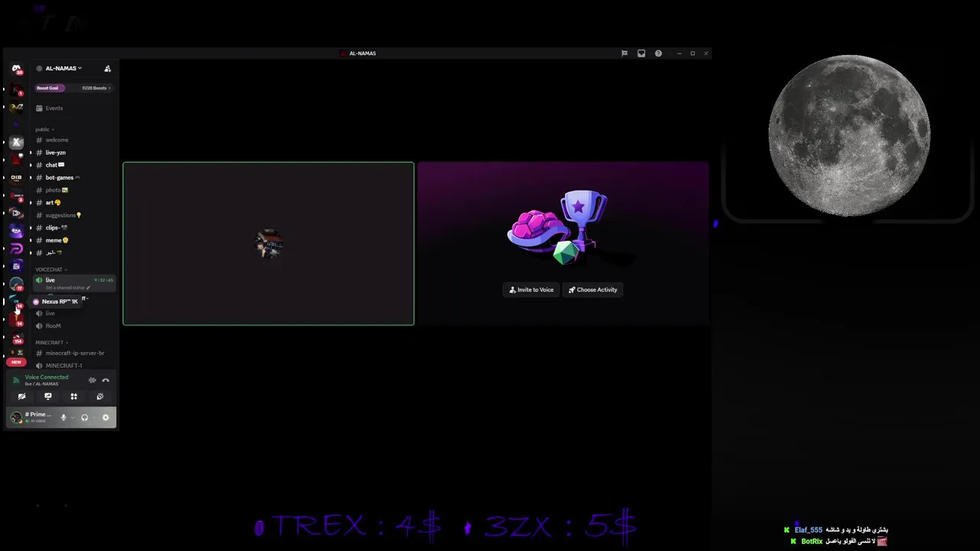Select the purple P server icon

tap(16, 249)
